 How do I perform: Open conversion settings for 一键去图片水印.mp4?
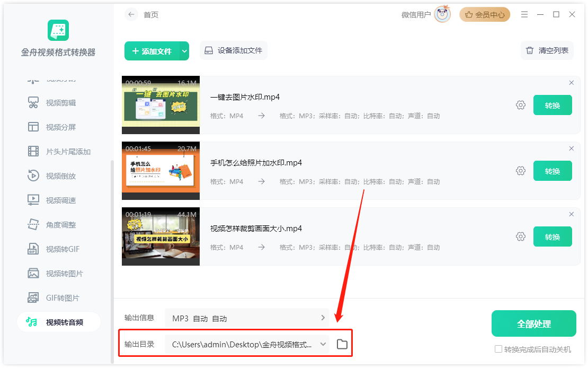pyautogui.click(x=521, y=105)
